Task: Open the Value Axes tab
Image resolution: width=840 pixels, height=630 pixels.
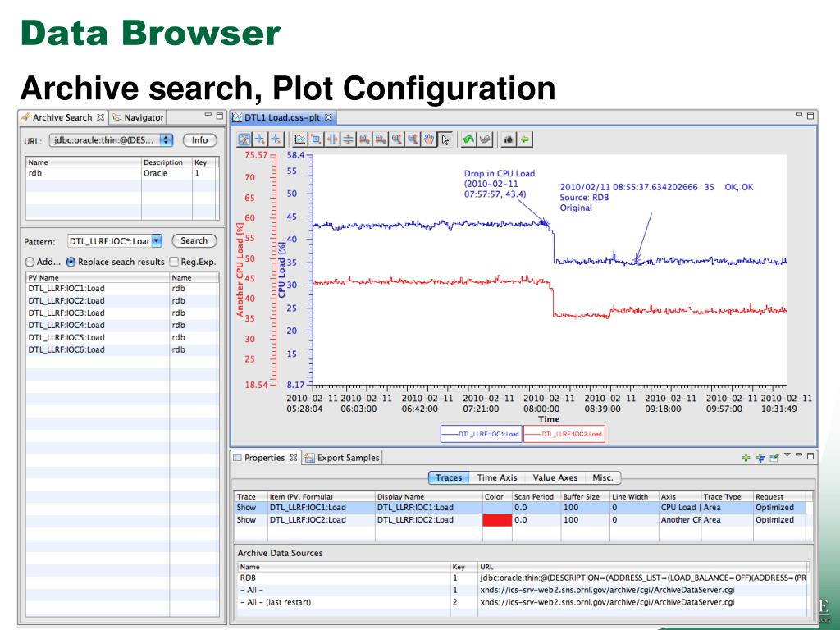Action: point(555,477)
